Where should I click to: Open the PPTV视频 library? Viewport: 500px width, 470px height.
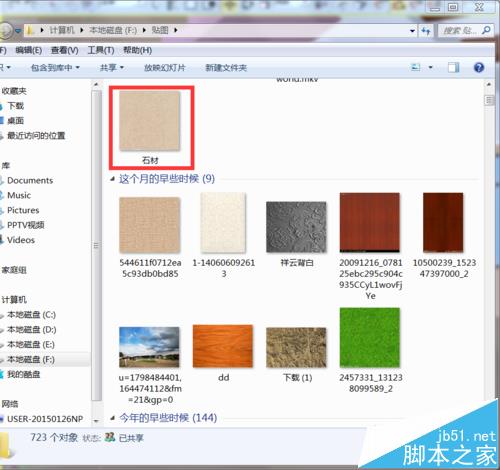tap(26, 225)
